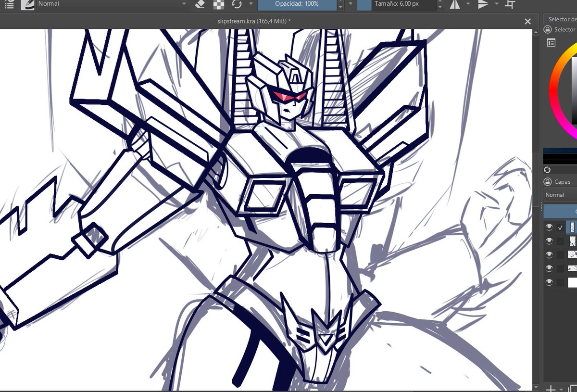Adjust the Tamaño stepper arrows
The height and width of the screenshot is (392, 577).
pyautogui.click(x=440, y=4)
